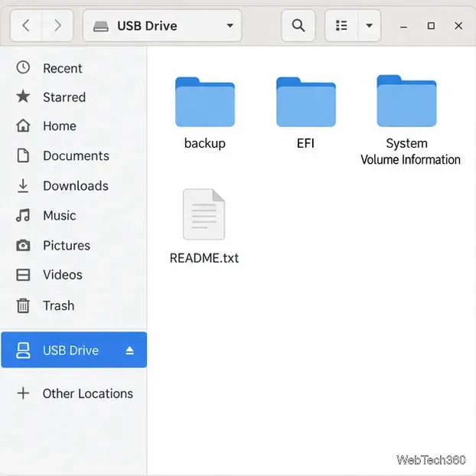This screenshot has height=476, width=476.
Task: Click the README.txt file name
Action: coord(204,258)
